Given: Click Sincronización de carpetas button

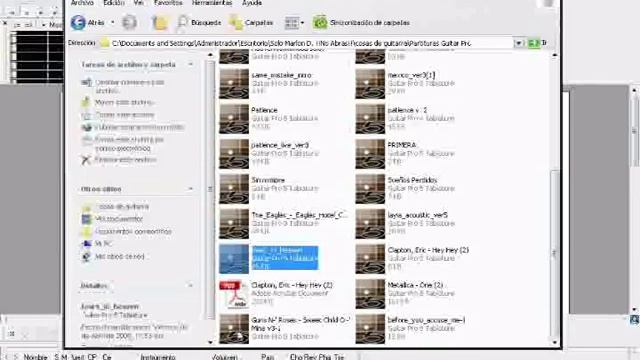Looking at the screenshot, I should 361,22.
